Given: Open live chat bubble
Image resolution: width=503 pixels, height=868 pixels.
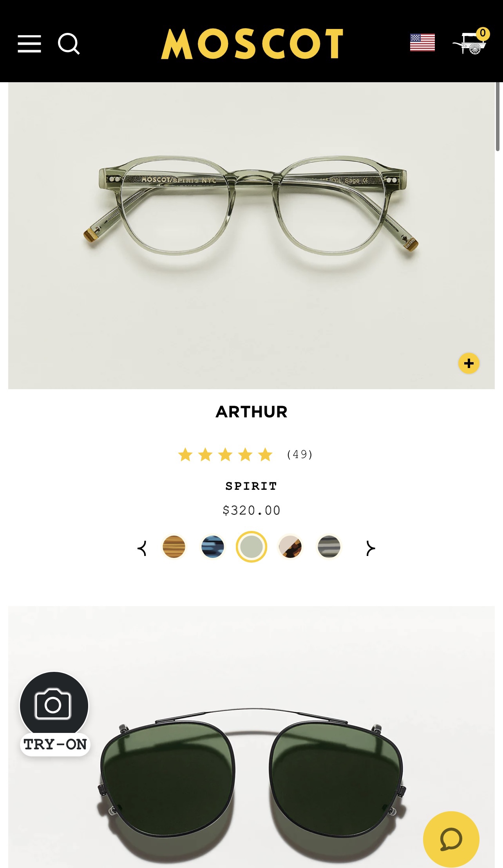Looking at the screenshot, I should [451, 839].
